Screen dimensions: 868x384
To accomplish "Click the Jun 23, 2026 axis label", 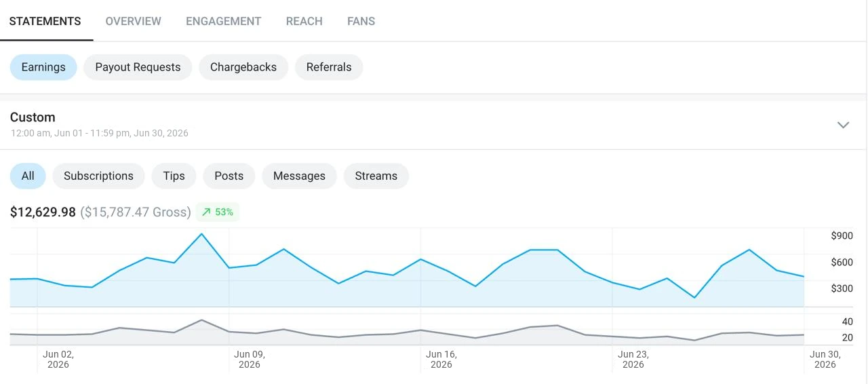I will [x=633, y=359].
